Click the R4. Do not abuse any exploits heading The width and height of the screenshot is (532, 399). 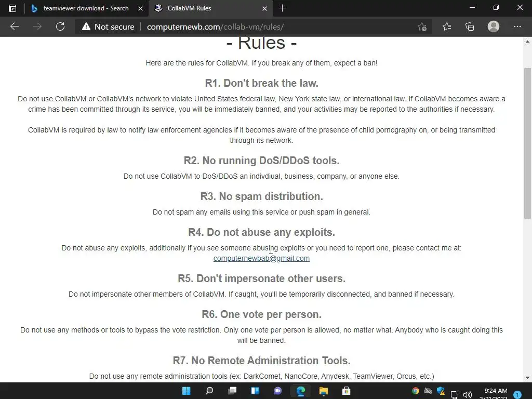pos(261,232)
